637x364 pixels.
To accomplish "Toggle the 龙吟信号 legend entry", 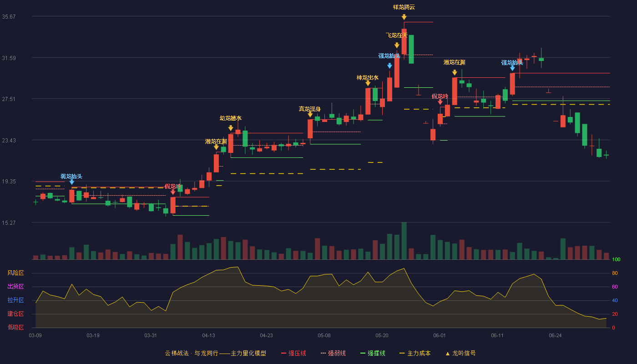I will click(x=460, y=353).
